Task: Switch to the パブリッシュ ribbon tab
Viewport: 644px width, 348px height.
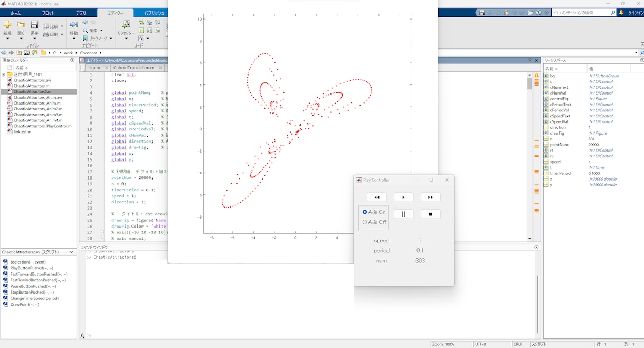Action: pos(154,13)
